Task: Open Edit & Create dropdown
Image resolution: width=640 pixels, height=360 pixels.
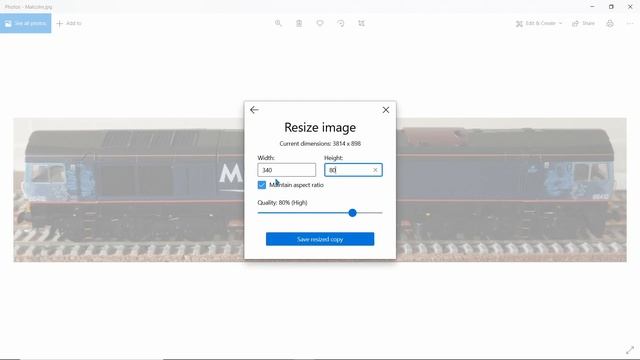Action: point(539,23)
